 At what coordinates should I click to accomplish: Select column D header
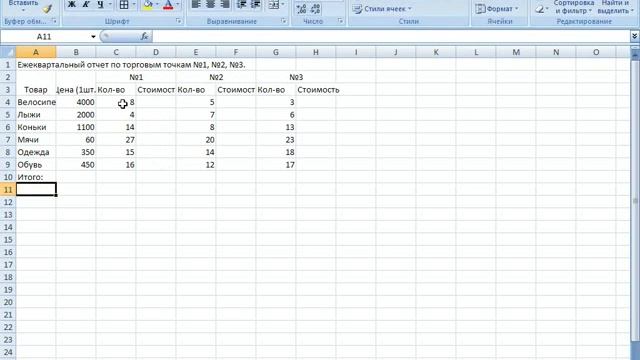156,52
